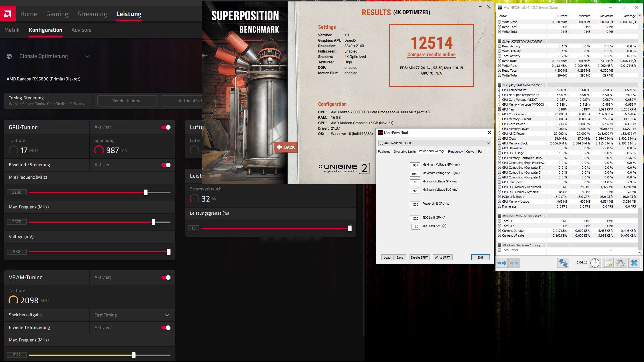Click the icon of Network: RealTek group header
The width and height of the screenshot is (644, 362).
499,216
